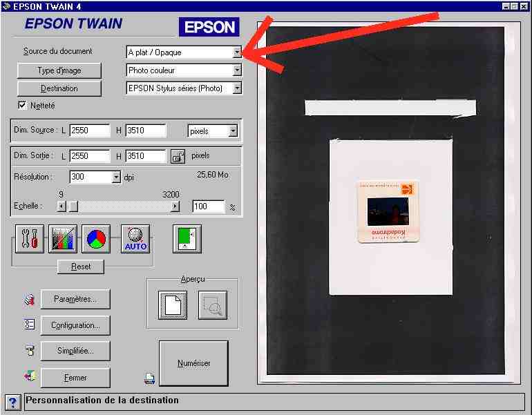Open the scanner settings wrench icon

pos(30,239)
